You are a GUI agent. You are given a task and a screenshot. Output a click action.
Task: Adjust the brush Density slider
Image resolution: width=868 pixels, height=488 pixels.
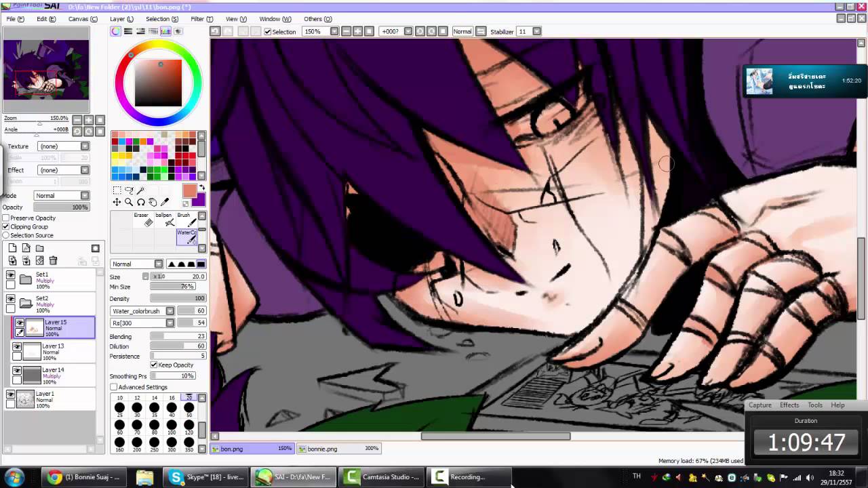(x=178, y=298)
